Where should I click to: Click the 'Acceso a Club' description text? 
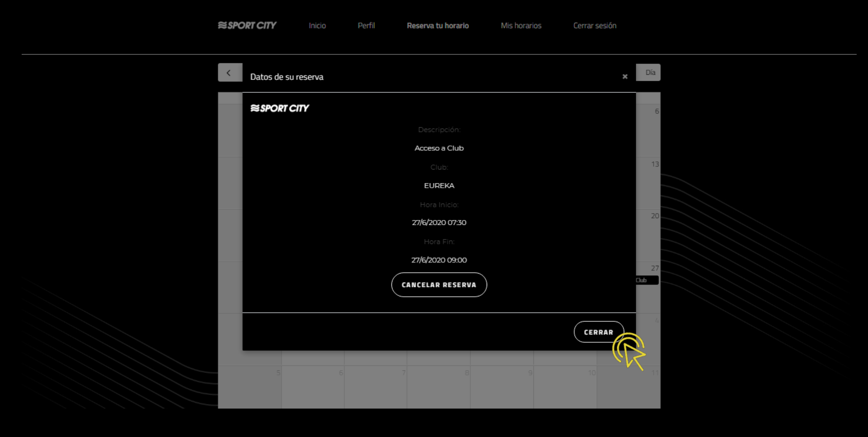pos(439,148)
